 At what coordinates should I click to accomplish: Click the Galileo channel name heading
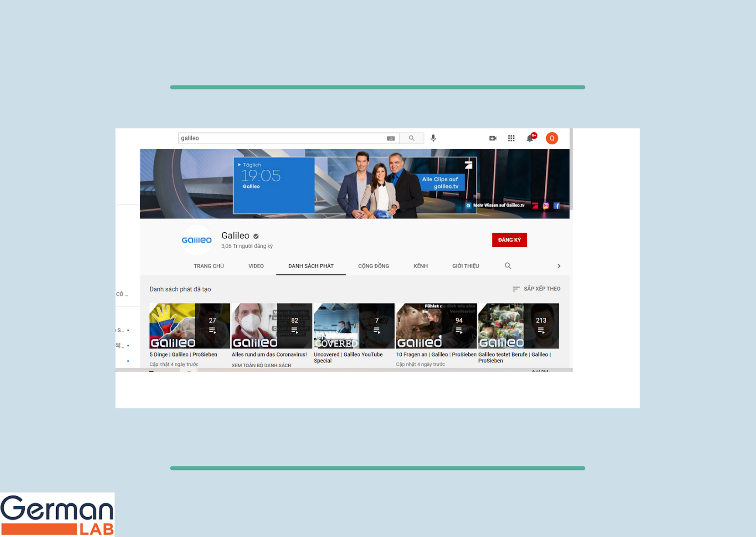point(235,235)
